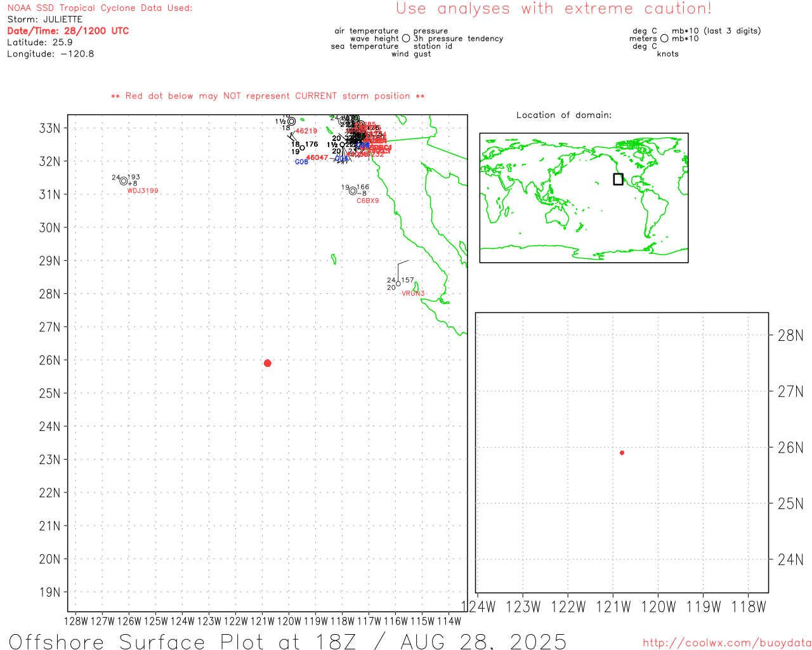The image size is (812, 650).
Task: Click the 'wind gust' legend label
Action: pos(411,54)
